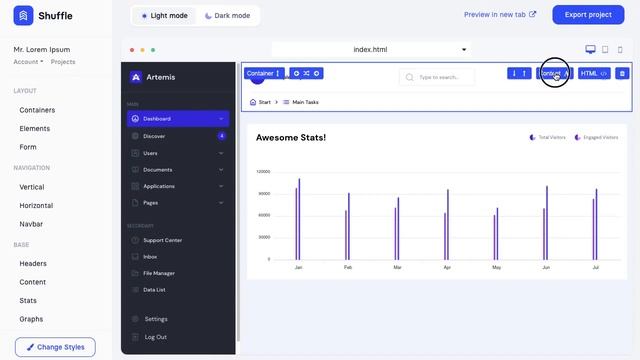Open the Headers category
This screenshot has width=640, height=360.
33,264
